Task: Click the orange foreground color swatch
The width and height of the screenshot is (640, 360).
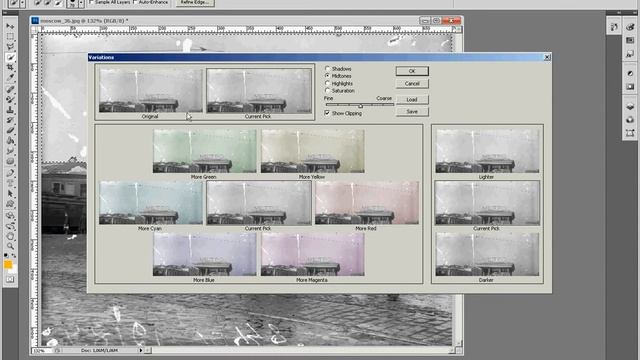Action: (x=8, y=264)
